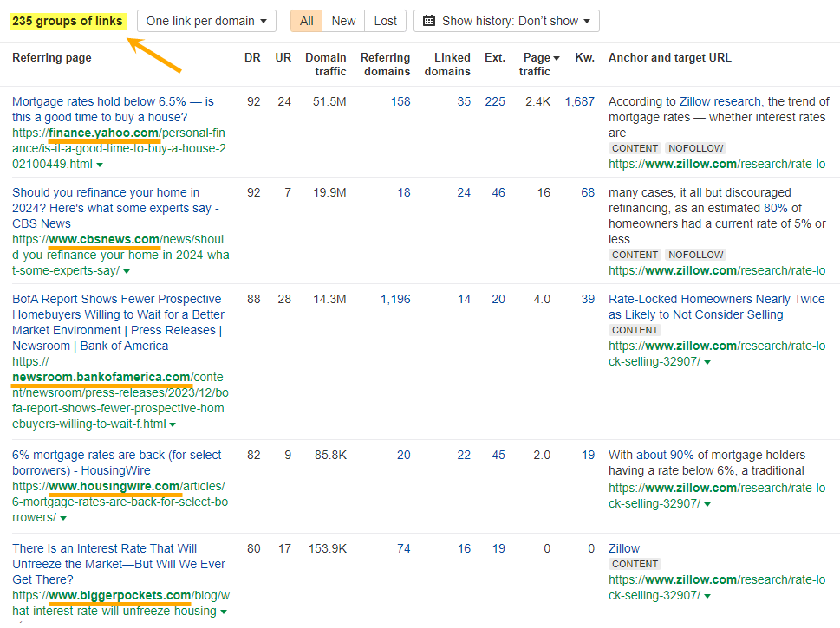Click the 1,196 referring domains count
Viewport: 840px width, 628px height.
click(394, 299)
